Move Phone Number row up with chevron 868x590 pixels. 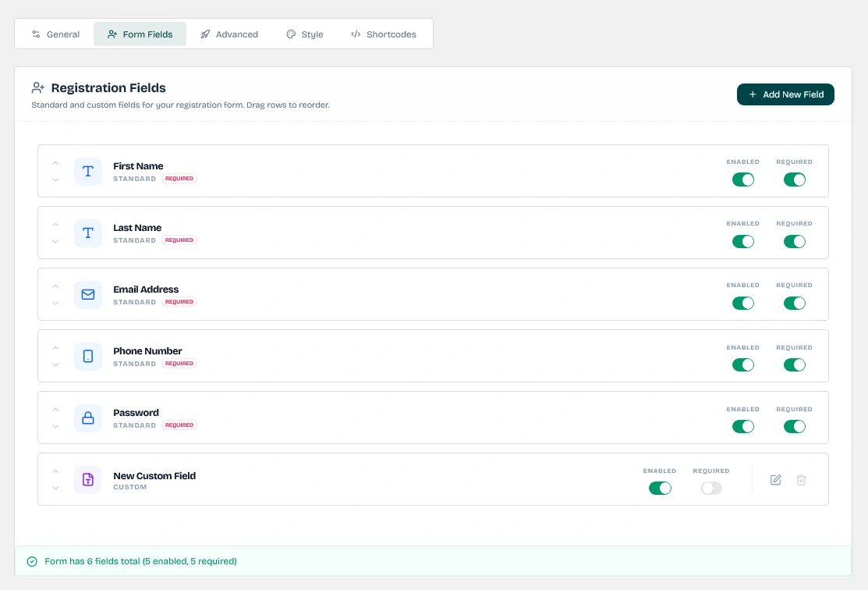click(x=55, y=348)
